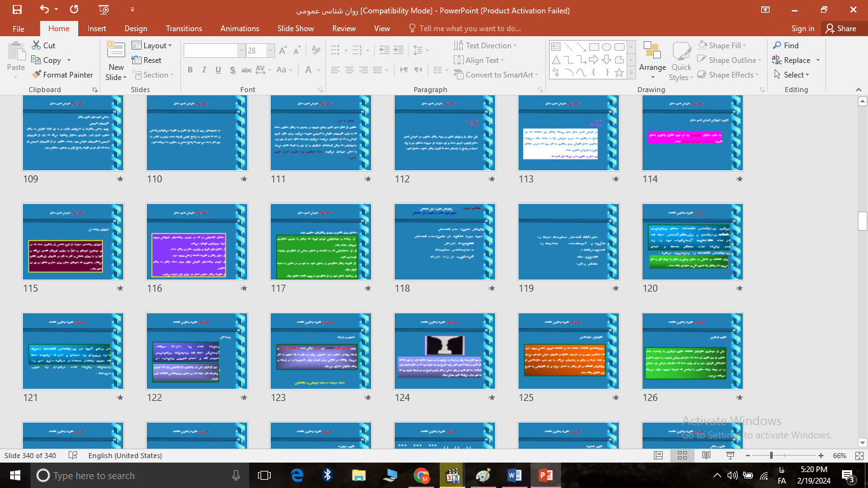Screen dimensions: 868x488
Task: Toggle Bold formatting button
Action: pos(190,70)
